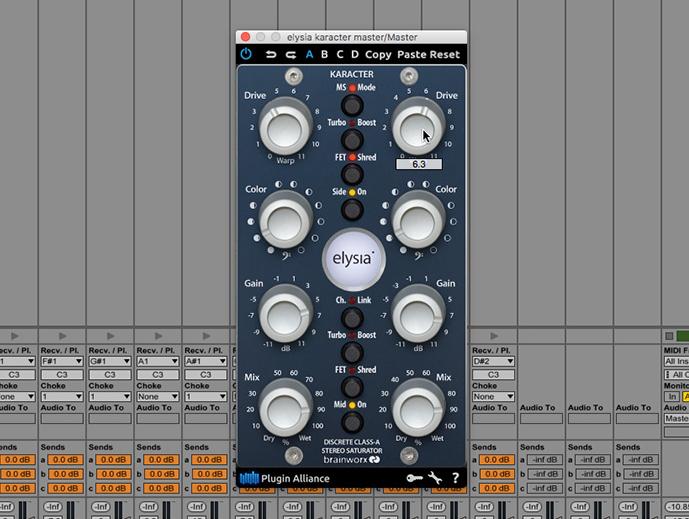The width and height of the screenshot is (689, 519).
Task: Click the undo arrow in plugin toolbar
Action: click(271, 55)
